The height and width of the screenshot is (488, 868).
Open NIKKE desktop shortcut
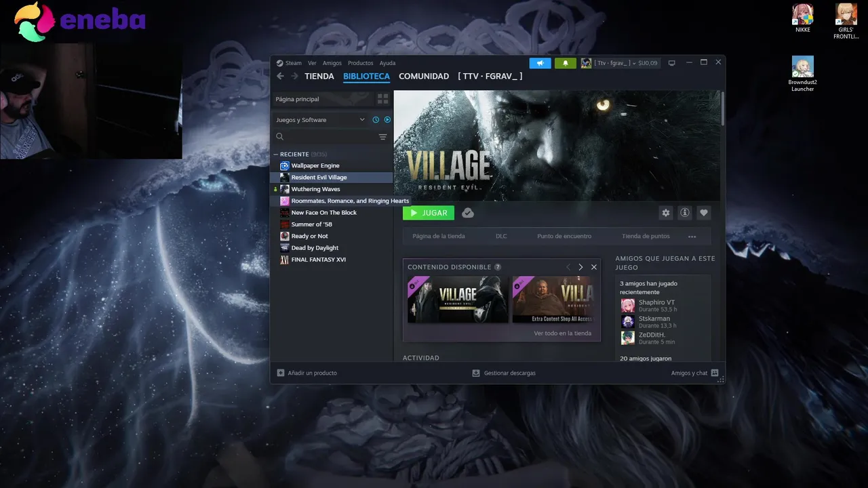click(x=803, y=18)
